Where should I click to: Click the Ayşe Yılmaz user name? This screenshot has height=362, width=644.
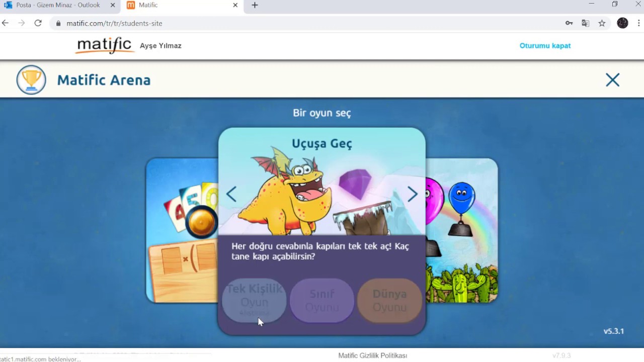pyautogui.click(x=160, y=46)
